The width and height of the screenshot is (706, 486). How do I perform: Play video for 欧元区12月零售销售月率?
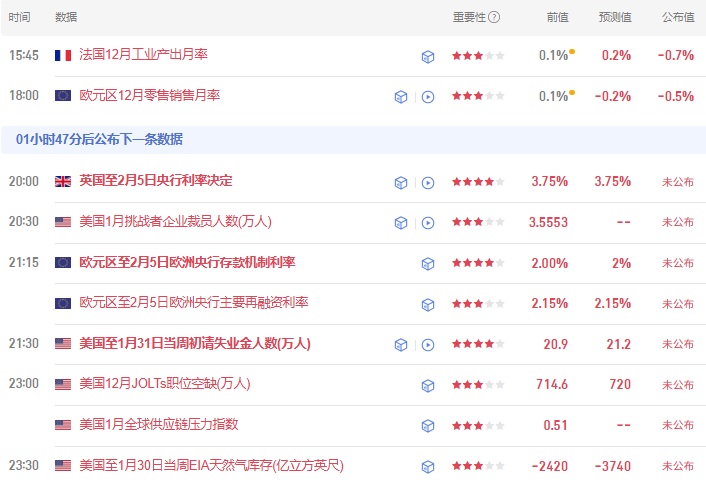pyautogui.click(x=428, y=97)
